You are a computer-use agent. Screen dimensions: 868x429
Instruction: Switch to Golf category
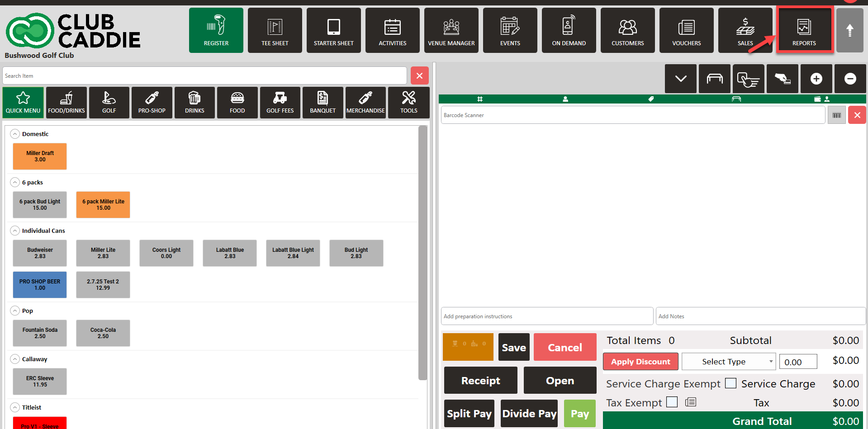(109, 103)
